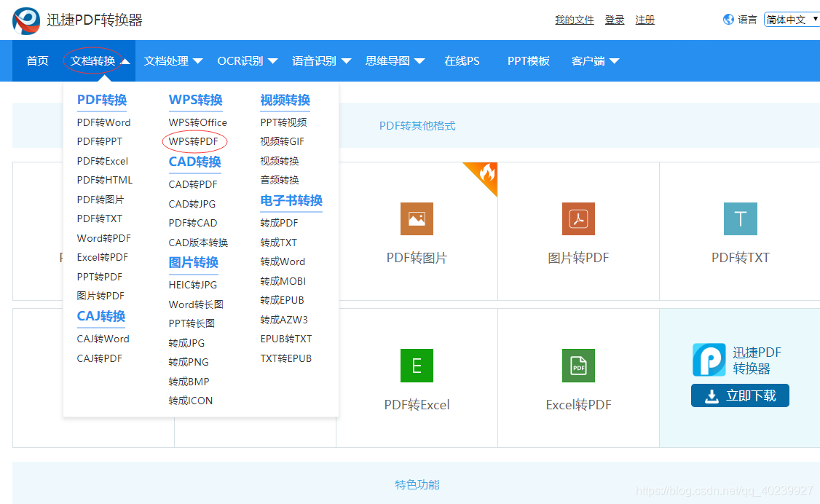Click the 迅捷PDF转换器 client P icon
The width and height of the screenshot is (820, 504).
click(x=709, y=360)
